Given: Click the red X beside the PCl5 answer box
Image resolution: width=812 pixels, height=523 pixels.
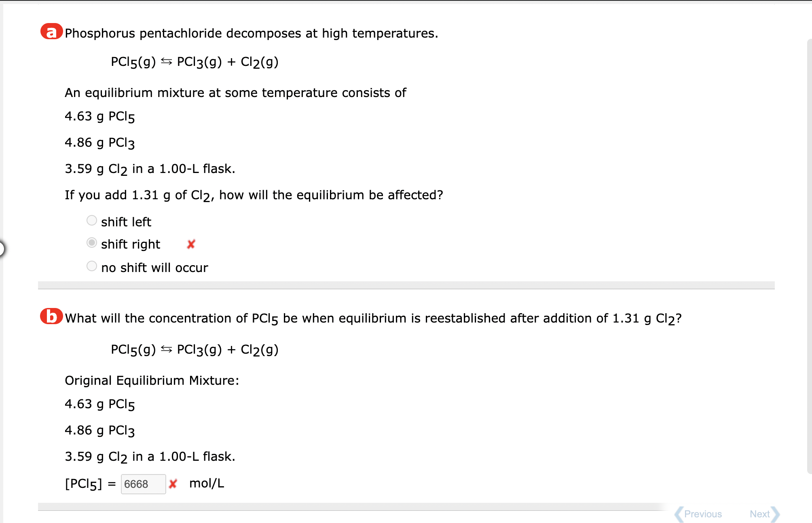Looking at the screenshot, I should [174, 484].
